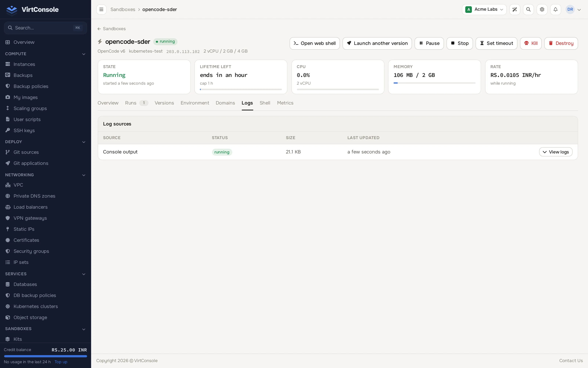Viewport: 588px width, 368px height.
Task: Click the credit balance progress bar
Action: coord(45,356)
